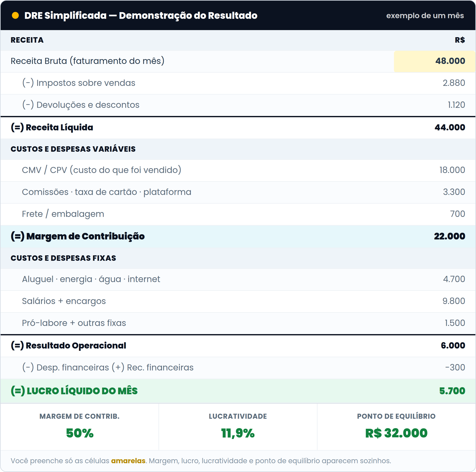Click the value 1.120
Screen dimensions: 476x472
456,105
